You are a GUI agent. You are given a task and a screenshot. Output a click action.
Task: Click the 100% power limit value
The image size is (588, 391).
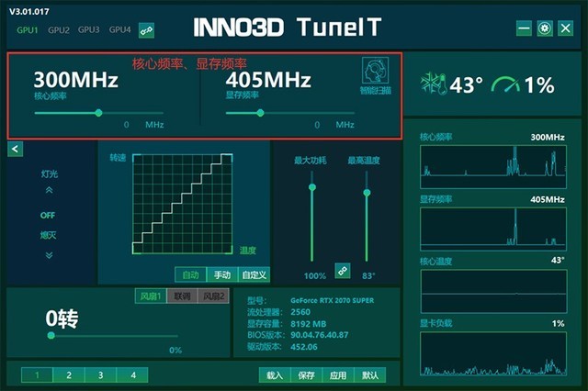click(315, 276)
